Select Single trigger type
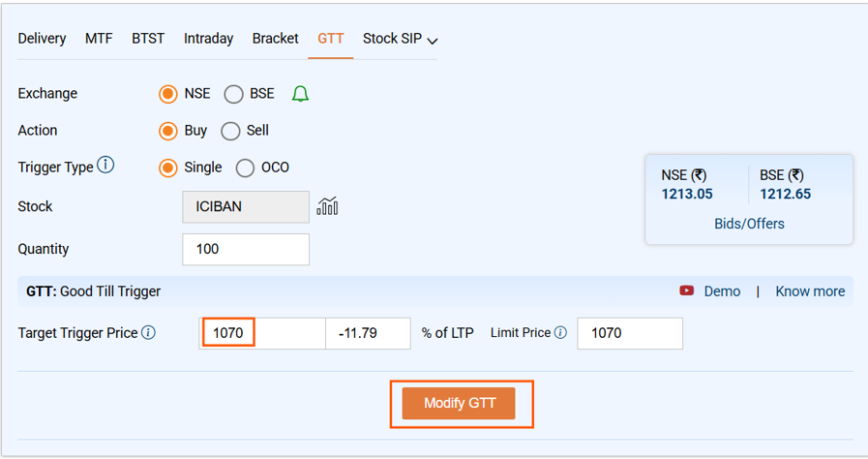The width and height of the screenshot is (868, 459). (168, 168)
